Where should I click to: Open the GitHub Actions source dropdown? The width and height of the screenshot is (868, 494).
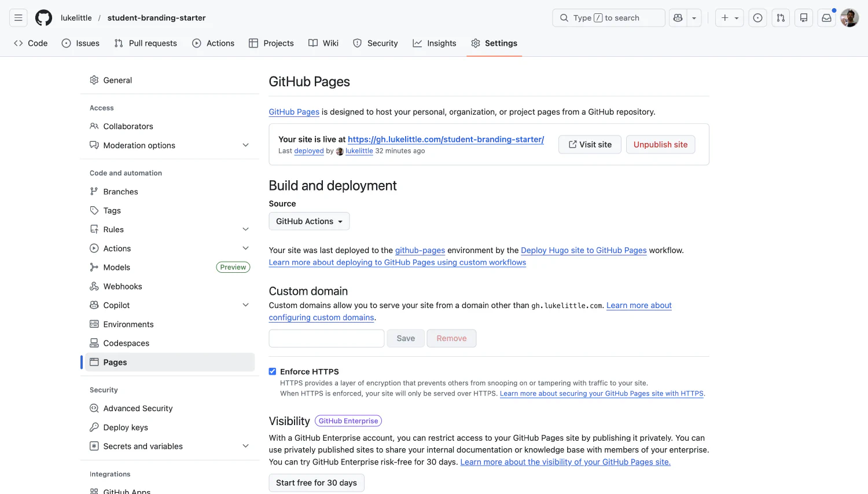pyautogui.click(x=309, y=221)
